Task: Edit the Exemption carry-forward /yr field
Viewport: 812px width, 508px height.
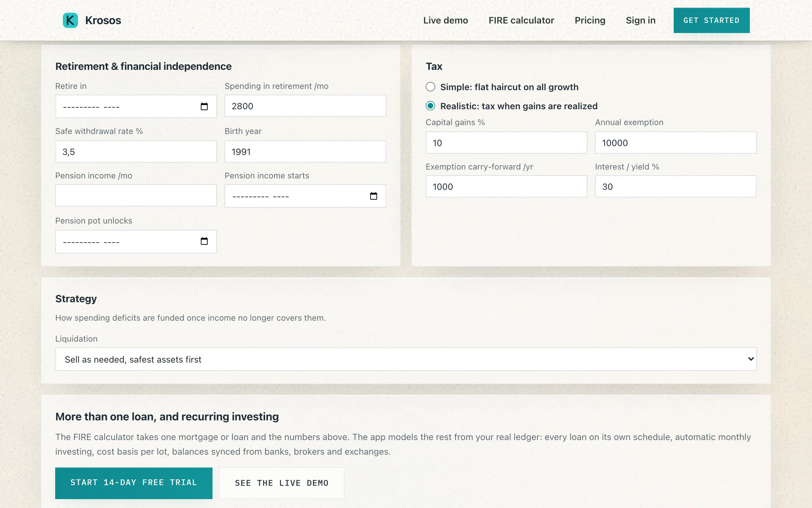Action: [x=506, y=186]
